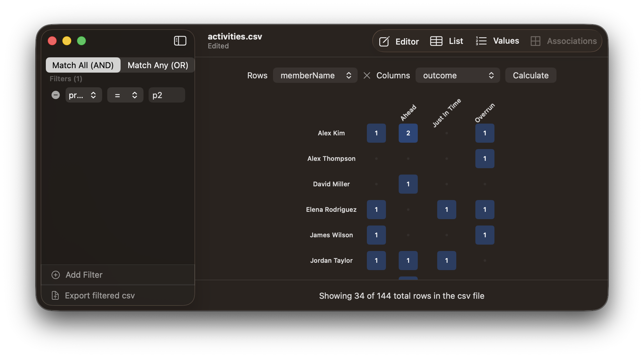Switch to Match Any (OR) mode
Screen dimensions: 644x358
coord(158,65)
